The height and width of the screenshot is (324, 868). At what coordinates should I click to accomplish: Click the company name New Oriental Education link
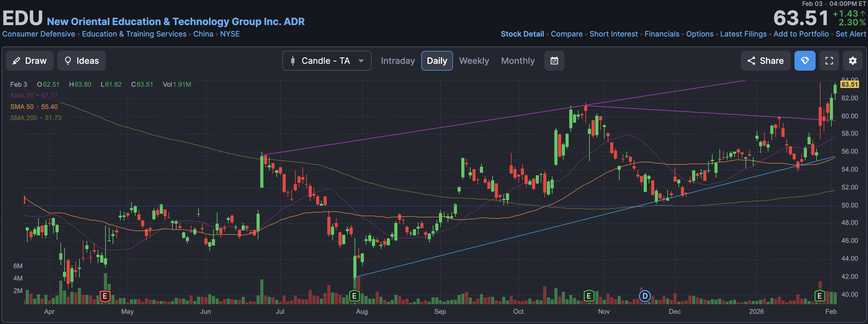click(x=176, y=22)
